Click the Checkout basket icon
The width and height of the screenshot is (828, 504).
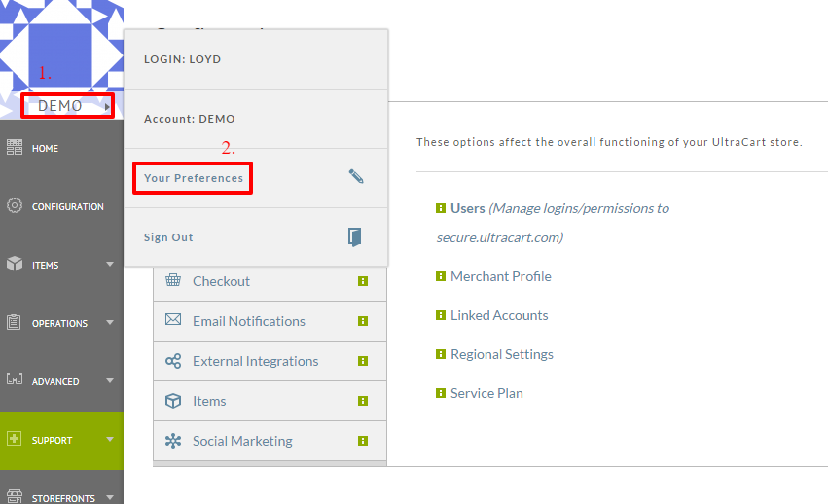pyautogui.click(x=173, y=280)
